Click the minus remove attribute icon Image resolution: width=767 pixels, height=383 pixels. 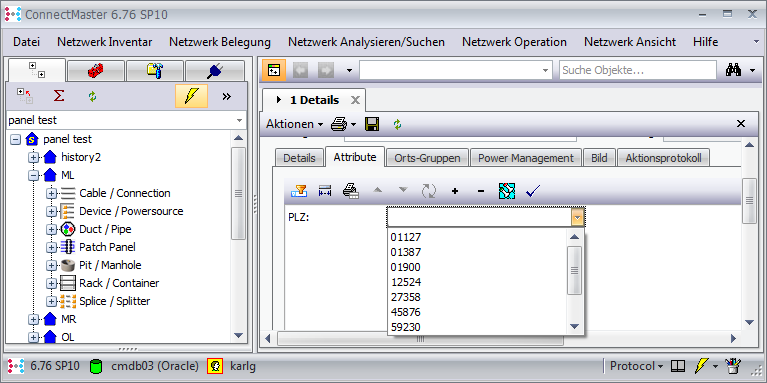pos(480,191)
